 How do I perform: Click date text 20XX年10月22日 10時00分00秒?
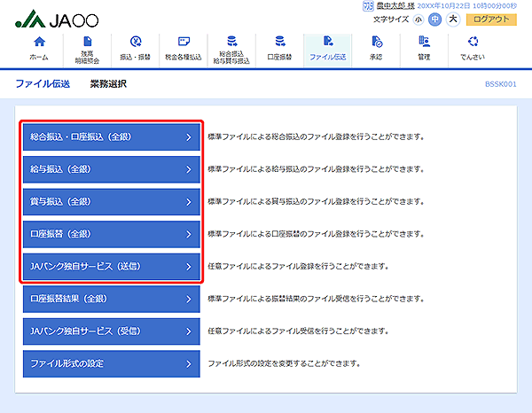[467, 6]
